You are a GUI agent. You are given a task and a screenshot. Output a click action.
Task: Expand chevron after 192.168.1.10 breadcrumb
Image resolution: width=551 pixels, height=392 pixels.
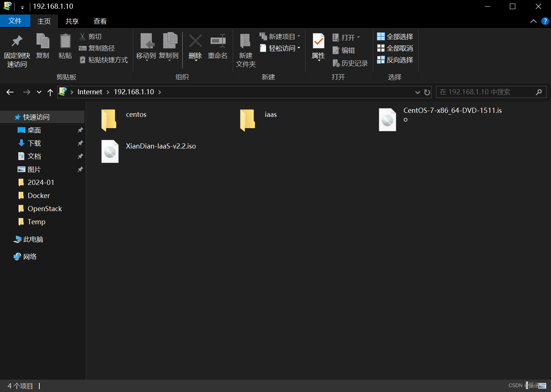(x=160, y=92)
